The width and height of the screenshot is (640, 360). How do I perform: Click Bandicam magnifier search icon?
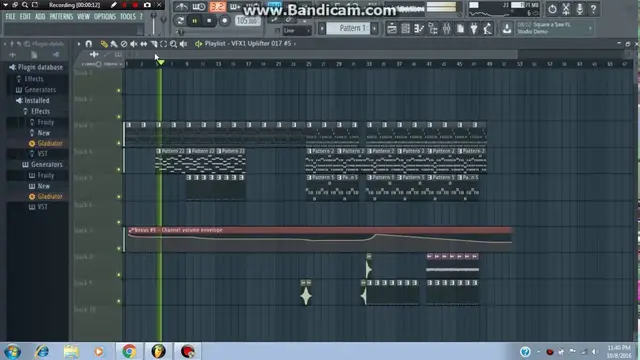point(25,5)
